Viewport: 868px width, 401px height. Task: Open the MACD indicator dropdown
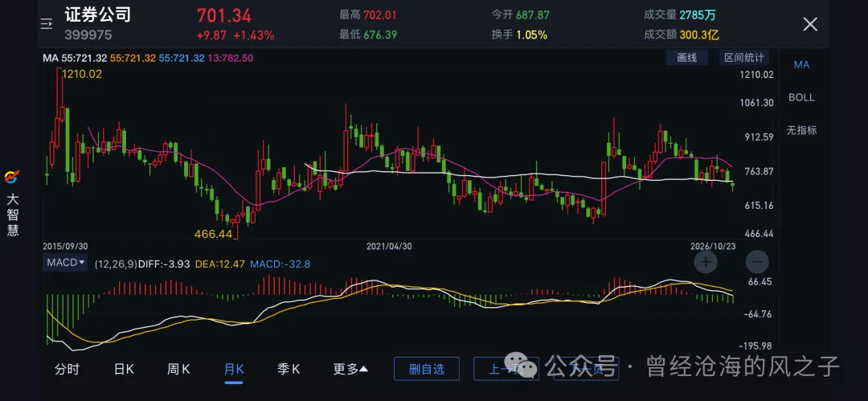[x=65, y=263]
